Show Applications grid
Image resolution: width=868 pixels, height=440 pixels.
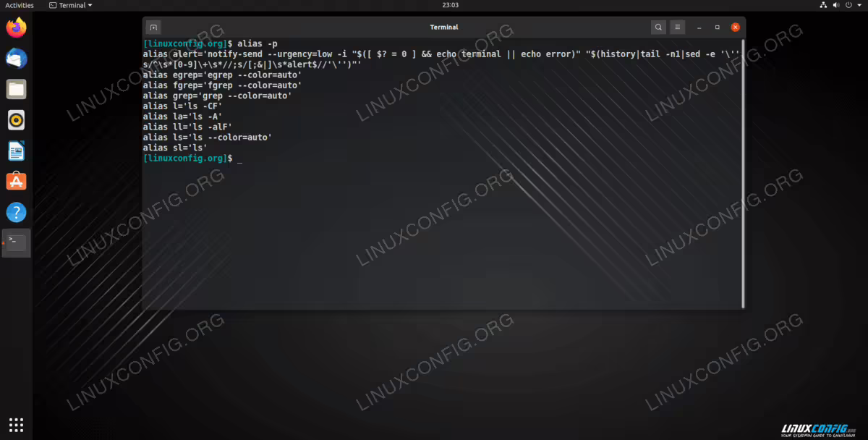(16, 425)
